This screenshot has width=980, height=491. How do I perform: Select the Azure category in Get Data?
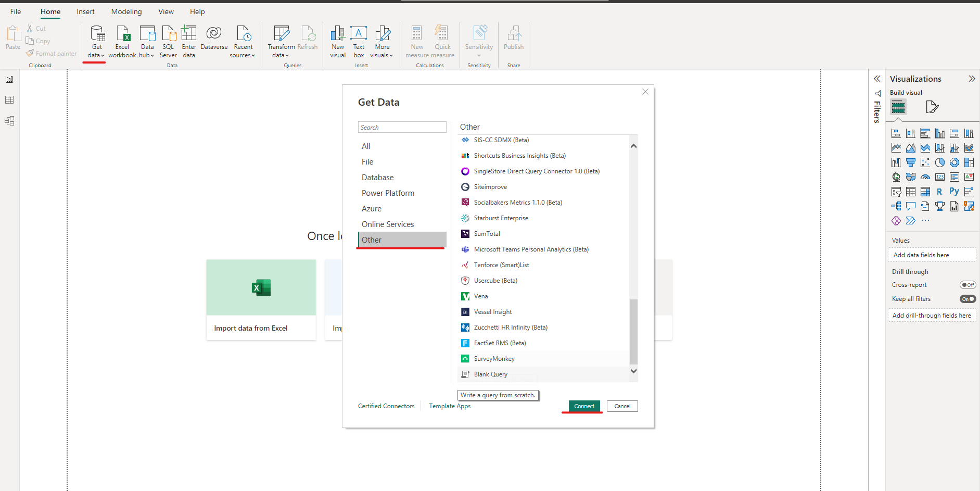pos(402,209)
